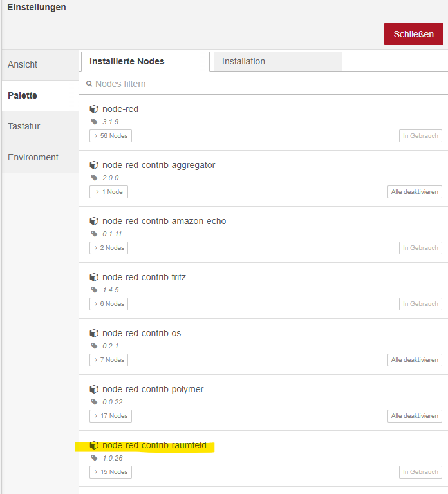448x494 pixels.
Task: Click the version number 0.0.22
Action: [113, 403]
